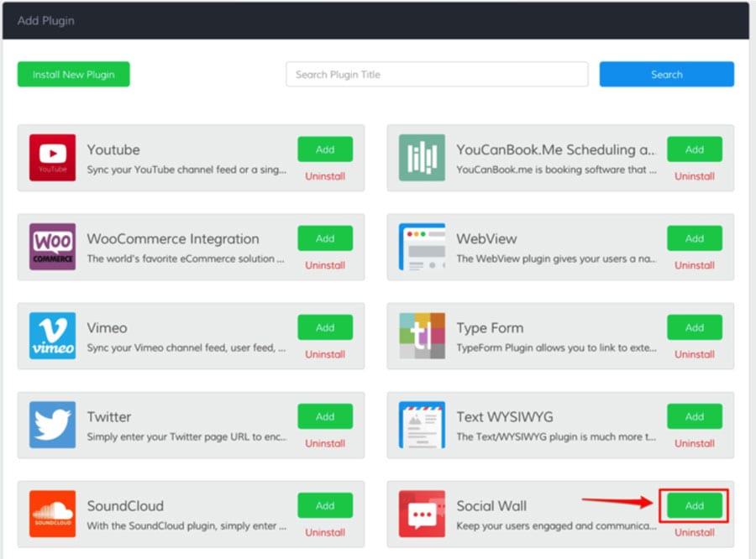756x559 pixels.
Task: Add the Type Form plugin
Action: pyautogui.click(x=695, y=327)
